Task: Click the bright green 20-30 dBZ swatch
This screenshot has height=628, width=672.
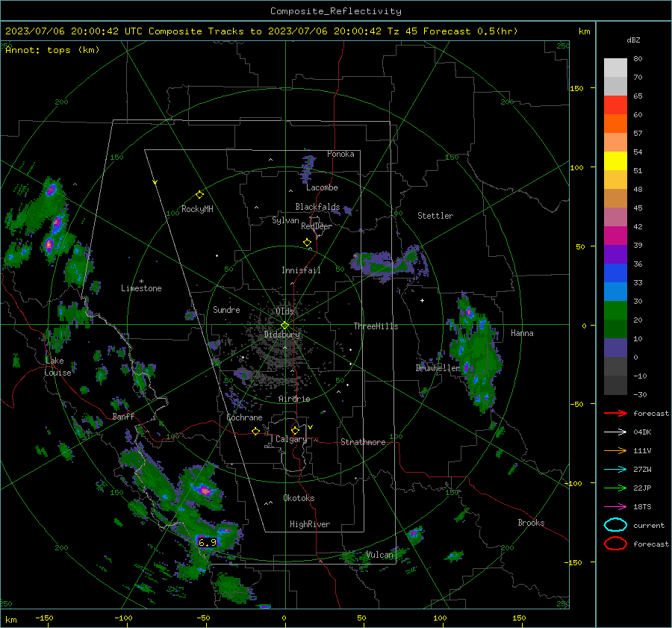Action: click(615, 311)
